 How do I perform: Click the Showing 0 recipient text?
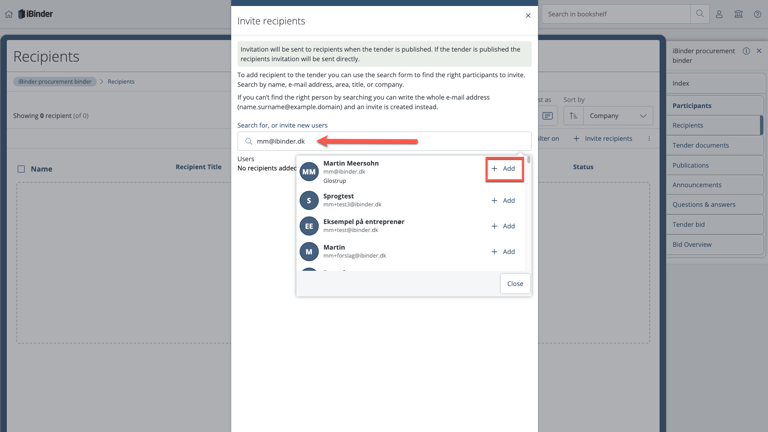[50, 116]
